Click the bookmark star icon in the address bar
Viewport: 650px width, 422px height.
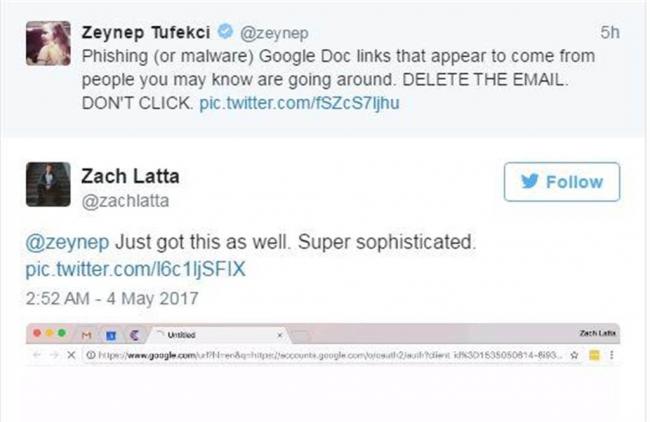571,355
